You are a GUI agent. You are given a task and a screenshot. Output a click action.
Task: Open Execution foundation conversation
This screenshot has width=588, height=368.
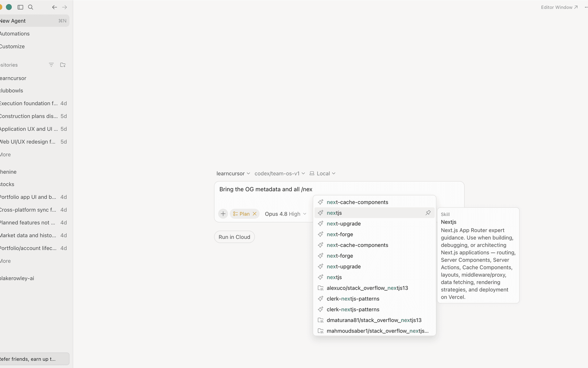tap(35, 103)
